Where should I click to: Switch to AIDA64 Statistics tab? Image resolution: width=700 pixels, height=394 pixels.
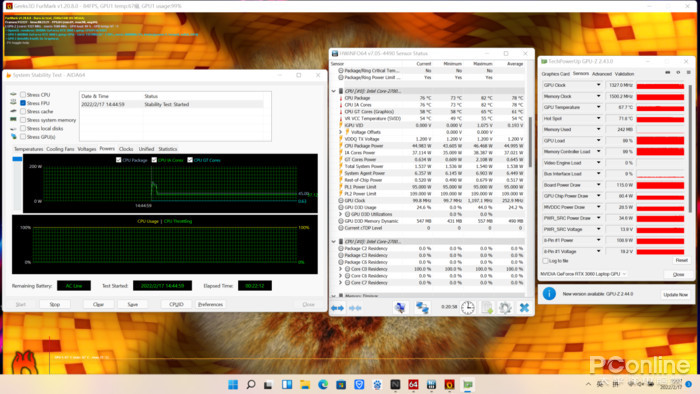point(168,149)
